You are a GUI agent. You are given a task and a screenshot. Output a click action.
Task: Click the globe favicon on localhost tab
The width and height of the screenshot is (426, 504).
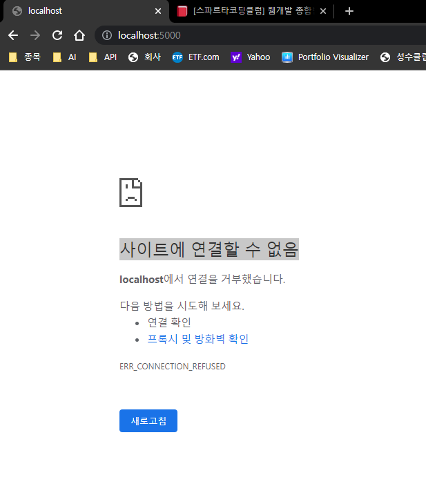pos(17,11)
